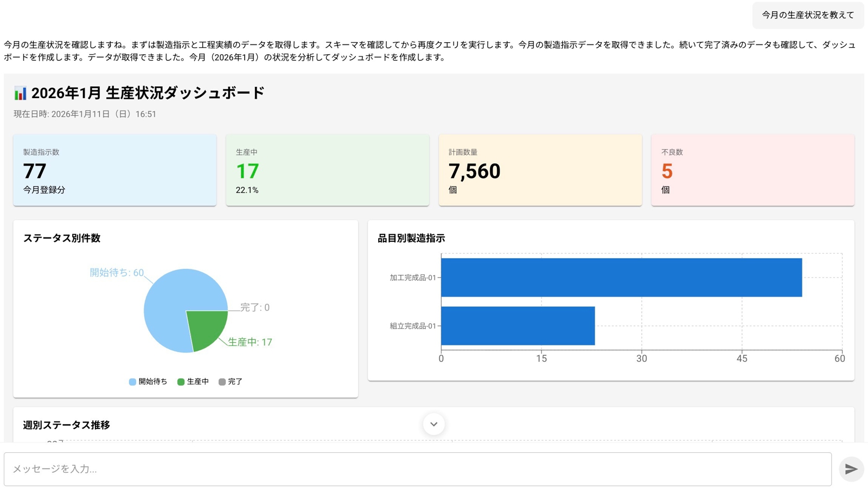Screen dimensions: 868x488
Task: Click the bar chart emoji icon in dashboard title
Action: pyautogui.click(x=20, y=92)
